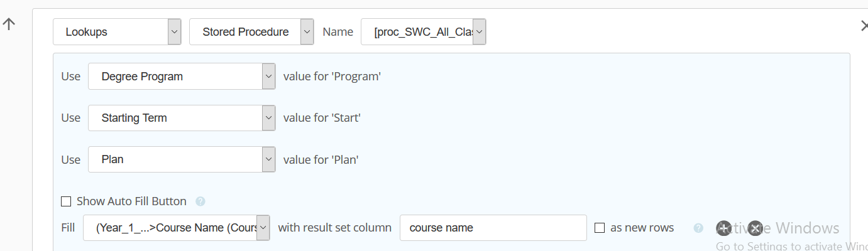Expand the Plan dropdown

(x=182, y=159)
